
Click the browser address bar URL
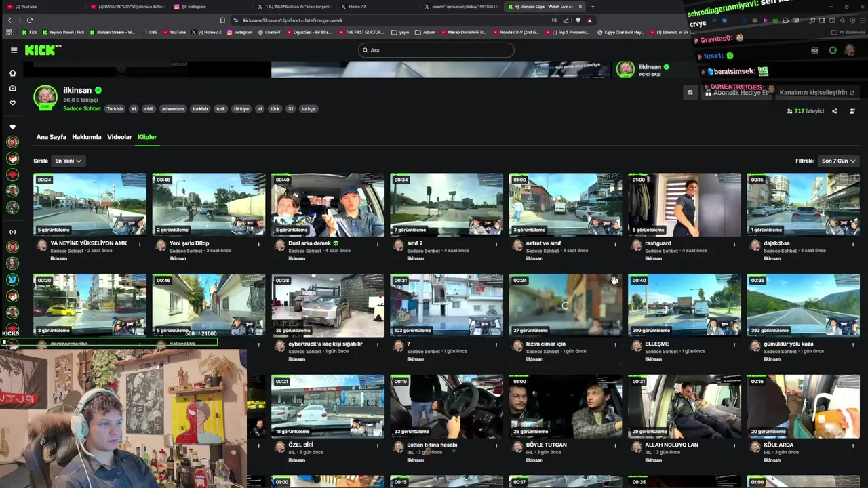pyautogui.click(x=293, y=20)
